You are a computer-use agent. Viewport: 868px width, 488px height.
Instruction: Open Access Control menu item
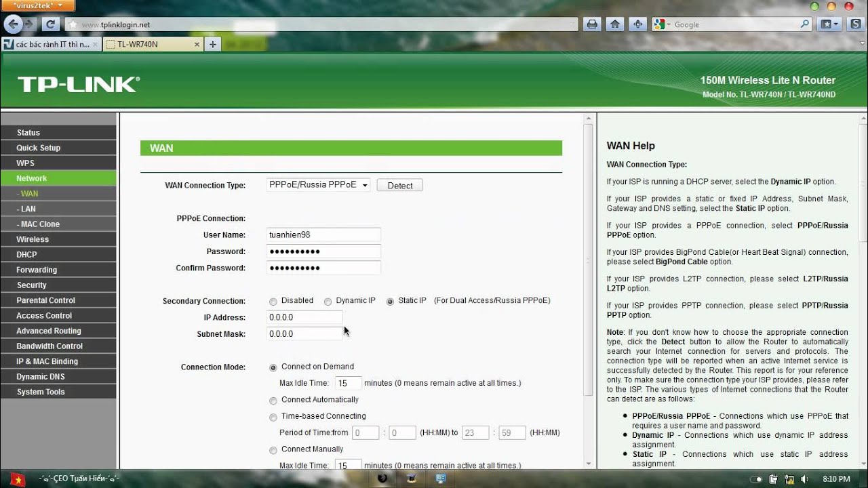pos(58,315)
